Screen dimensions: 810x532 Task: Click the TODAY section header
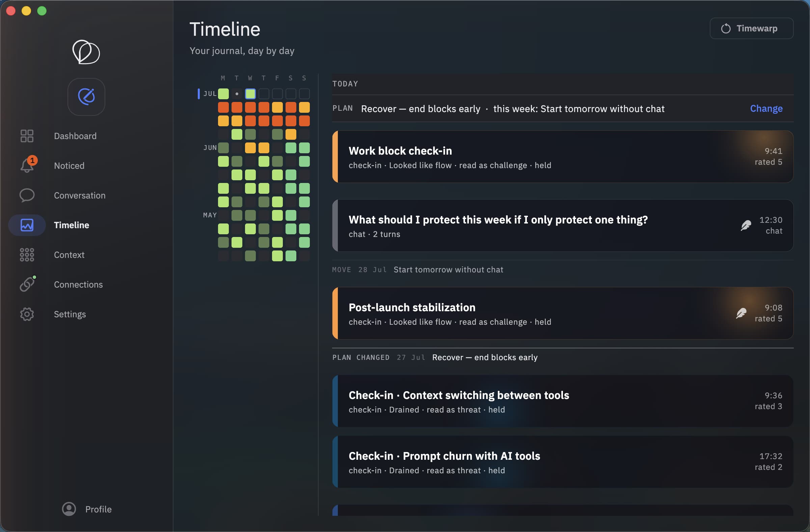(x=345, y=84)
